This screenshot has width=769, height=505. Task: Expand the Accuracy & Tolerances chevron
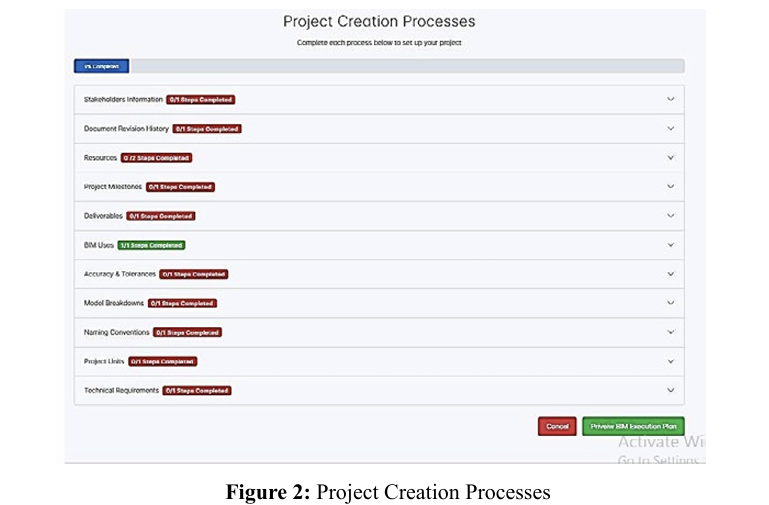click(670, 274)
